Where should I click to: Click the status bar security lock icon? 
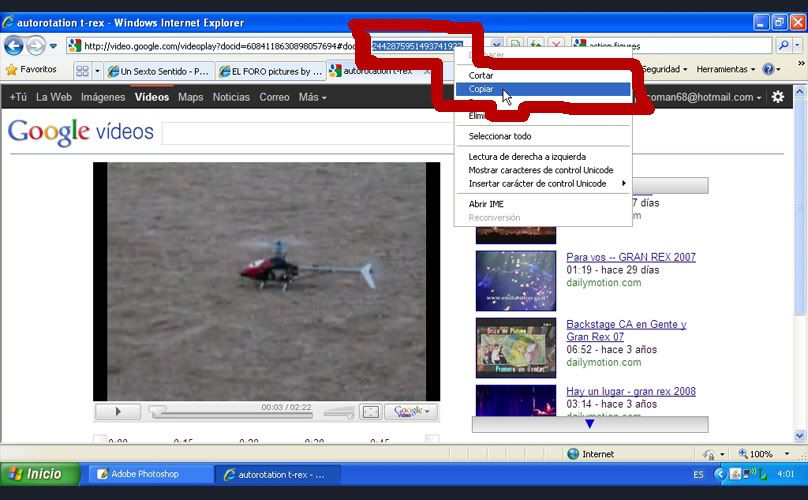click(x=709, y=454)
